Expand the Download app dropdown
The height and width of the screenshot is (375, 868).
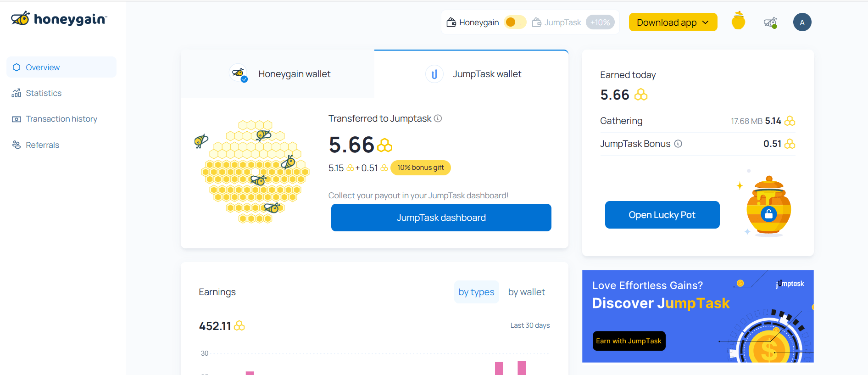pyautogui.click(x=673, y=22)
